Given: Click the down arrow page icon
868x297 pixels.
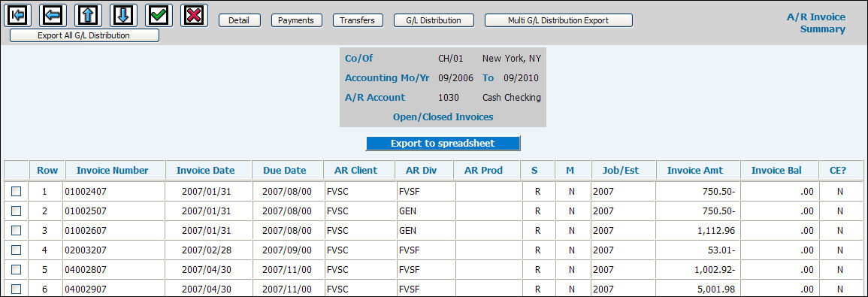Looking at the screenshot, I should [123, 15].
